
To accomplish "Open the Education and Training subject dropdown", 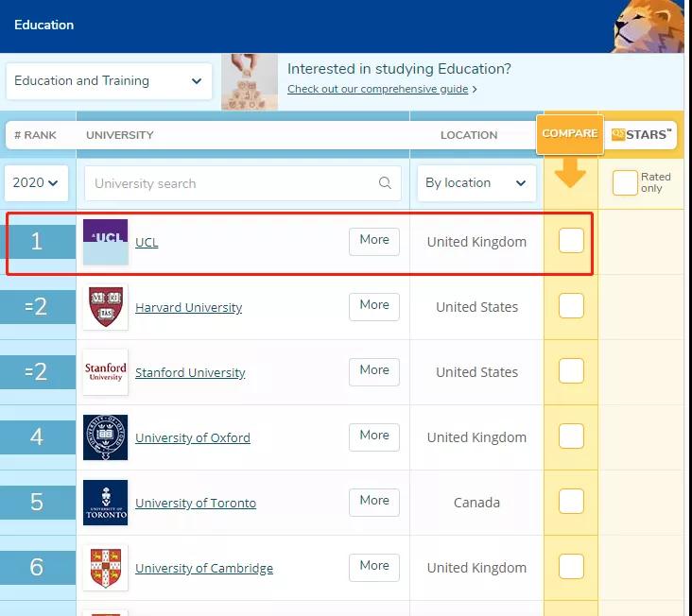I will pyautogui.click(x=109, y=81).
